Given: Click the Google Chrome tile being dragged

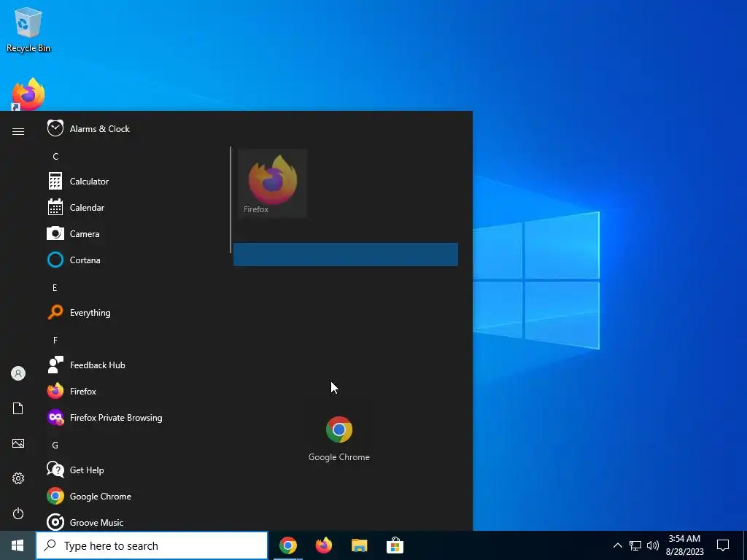Looking at the screenshot, I should point(339,438).
